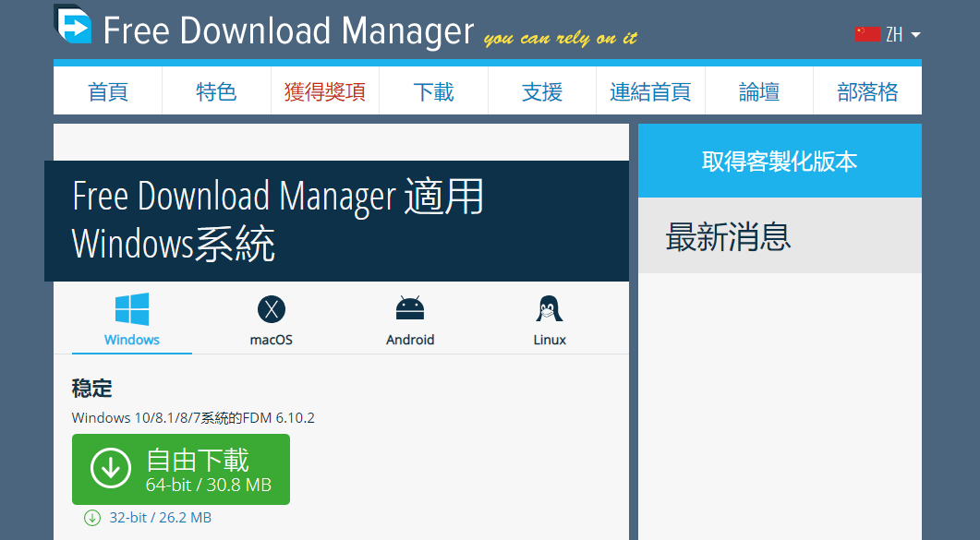Click the China flag language icon

click(x=867, y=34)
